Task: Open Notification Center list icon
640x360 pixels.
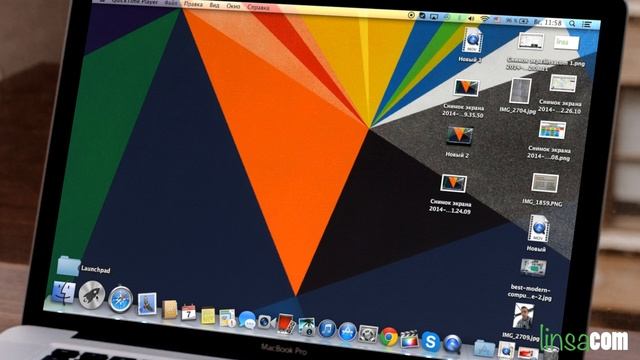Action: pyautogui.click(x=587, y=24)
